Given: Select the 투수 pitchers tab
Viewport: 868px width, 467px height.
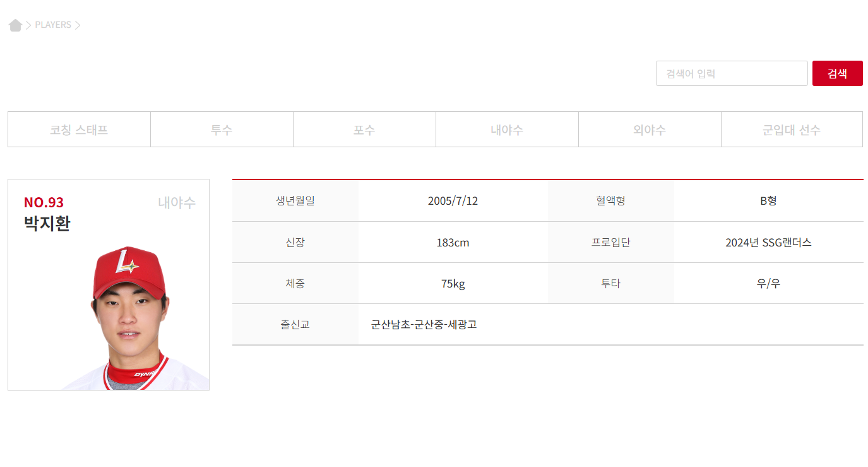Looking at the screenshot, I should (222, 129).
